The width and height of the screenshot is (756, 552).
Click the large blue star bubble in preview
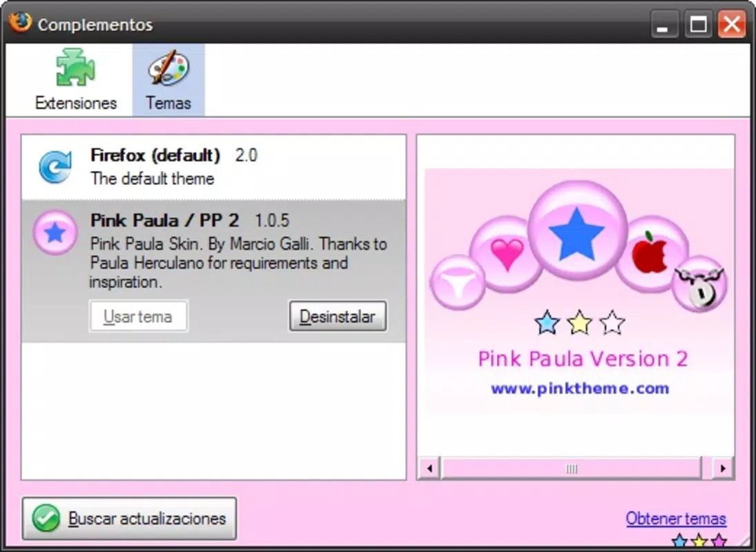point(577,230)
